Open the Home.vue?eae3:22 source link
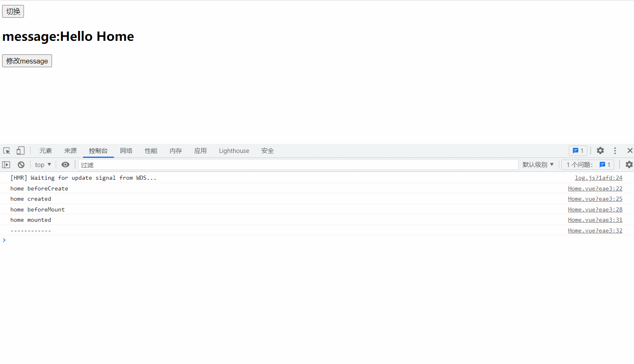This screenshot has height=364, width=634. point(595,189)
